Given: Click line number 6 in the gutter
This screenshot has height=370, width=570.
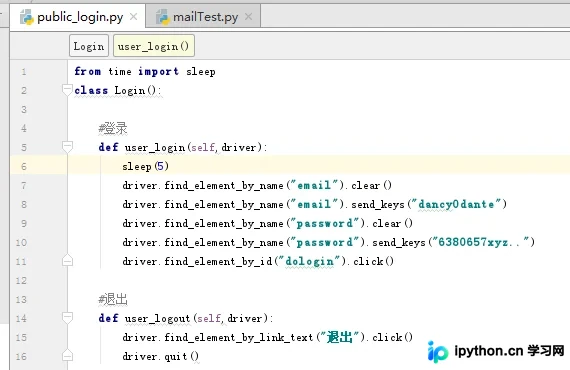Looking at the screenshot, I should pos(24,166).
